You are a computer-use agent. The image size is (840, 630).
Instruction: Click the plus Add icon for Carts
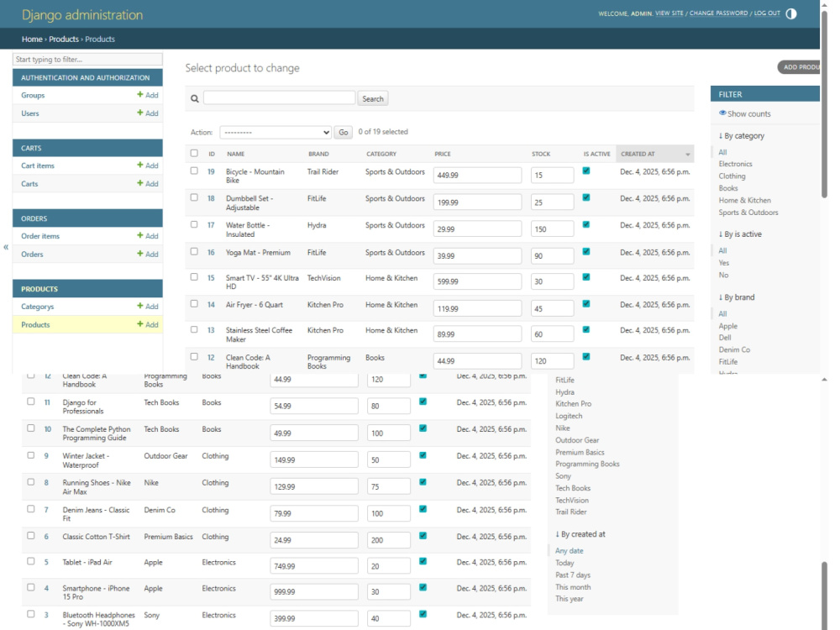pos(139,182)
